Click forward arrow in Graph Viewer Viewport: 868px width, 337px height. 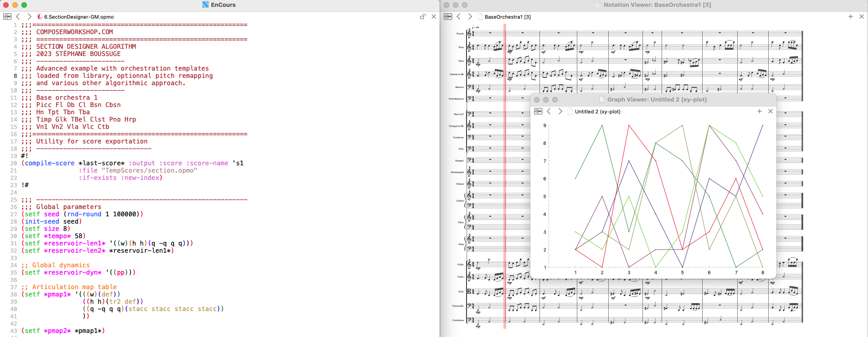pos(560,111)
